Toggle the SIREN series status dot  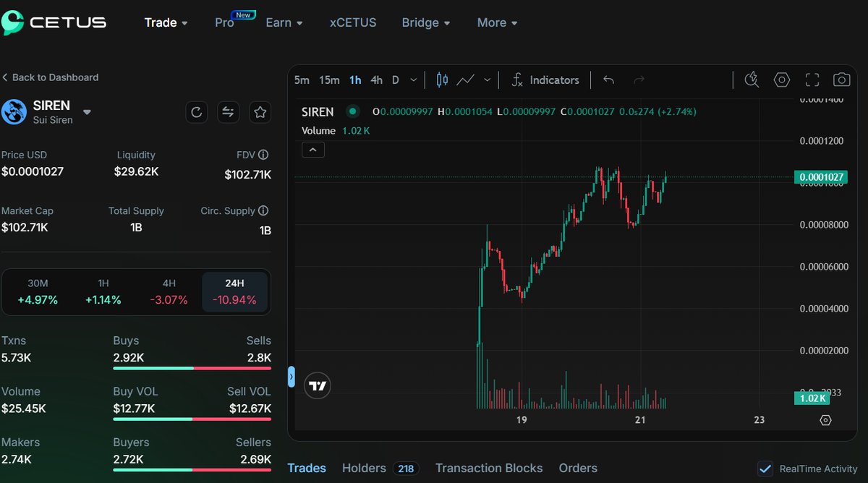tap(352, 112)
